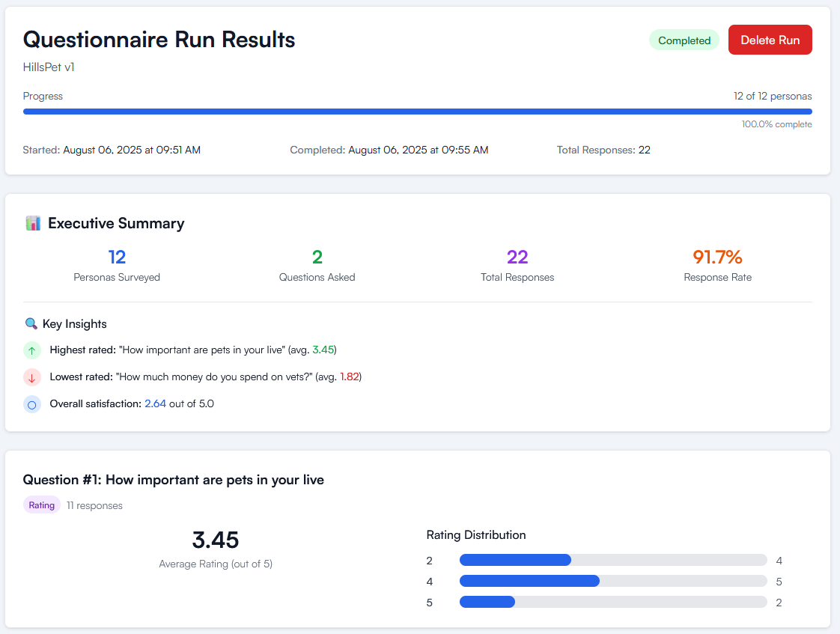Click the green up-arrow icon for Highest rated
This screenshot has height=634, width=840.
click(x=32, y=350)
